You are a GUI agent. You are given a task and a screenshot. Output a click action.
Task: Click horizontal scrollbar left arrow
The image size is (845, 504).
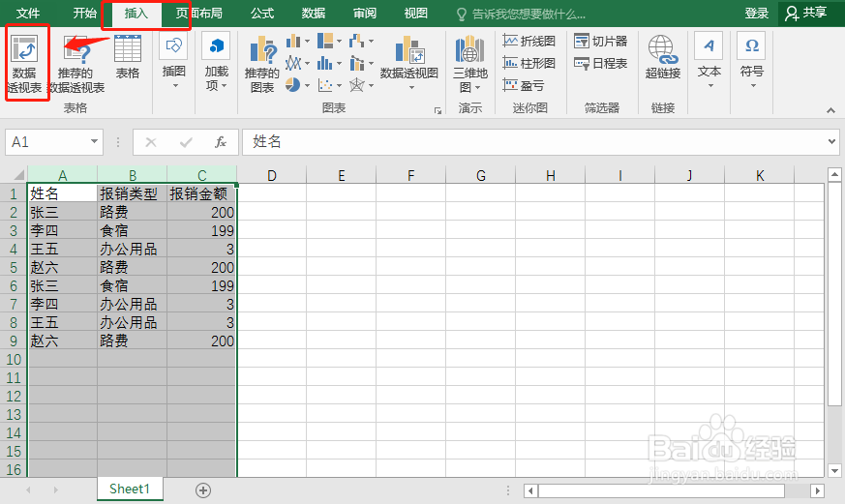[530, 490]
